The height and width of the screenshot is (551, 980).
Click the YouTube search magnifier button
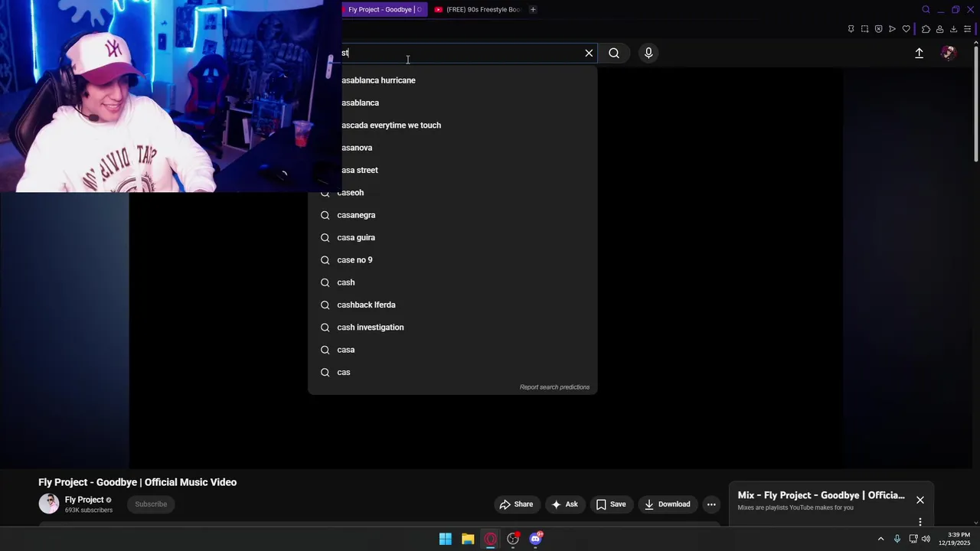coord(614,53)
